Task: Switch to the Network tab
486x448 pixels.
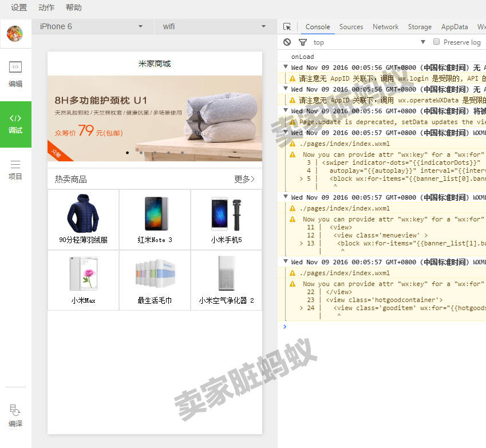Action: click(386, 27)
